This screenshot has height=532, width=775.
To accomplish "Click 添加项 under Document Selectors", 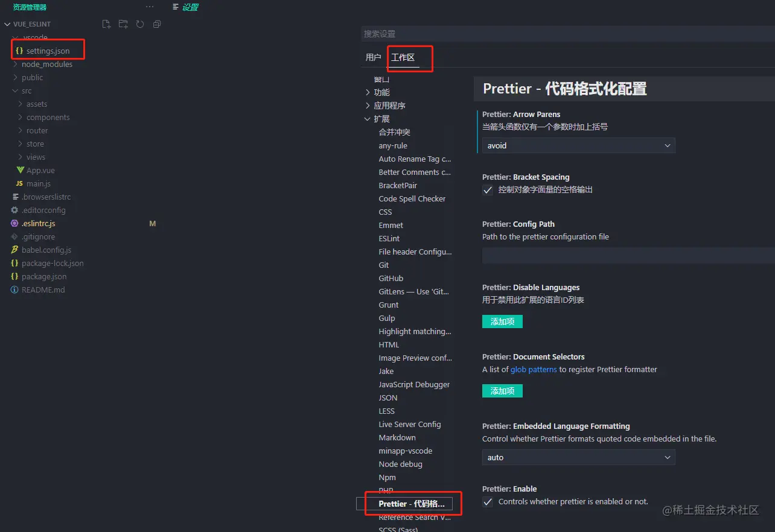I will click(x=502, y=391).
